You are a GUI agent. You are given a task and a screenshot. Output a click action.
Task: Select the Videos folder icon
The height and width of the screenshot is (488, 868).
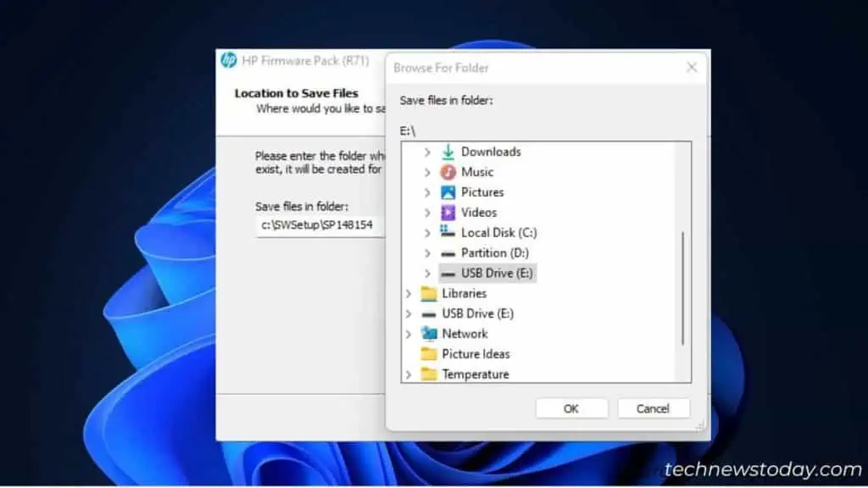[x=448, y=213]
